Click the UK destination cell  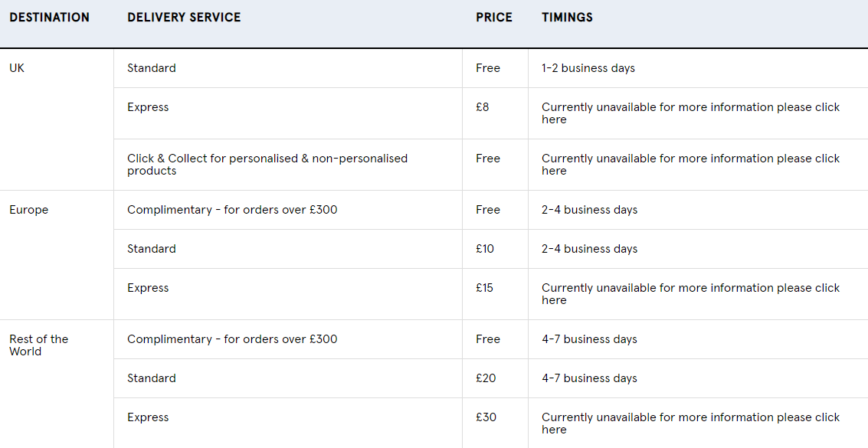pos(17,68)
